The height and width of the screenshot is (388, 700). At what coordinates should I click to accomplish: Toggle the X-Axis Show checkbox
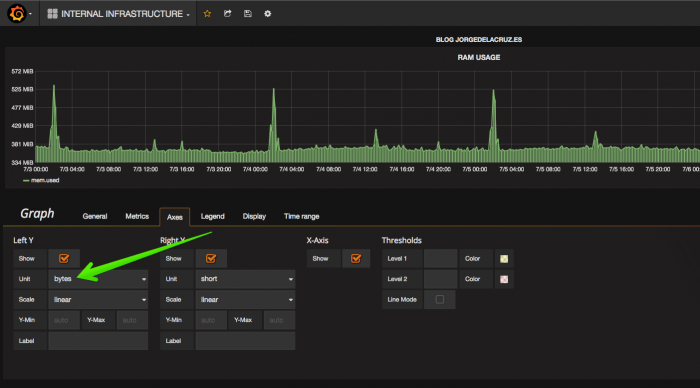pyautogui.click(x=356, y=259)
